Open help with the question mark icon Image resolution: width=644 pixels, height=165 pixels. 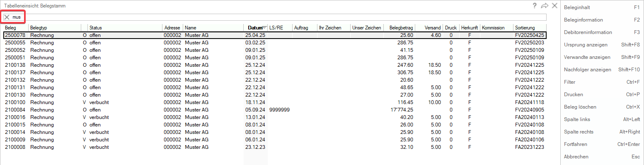(535, 6)
